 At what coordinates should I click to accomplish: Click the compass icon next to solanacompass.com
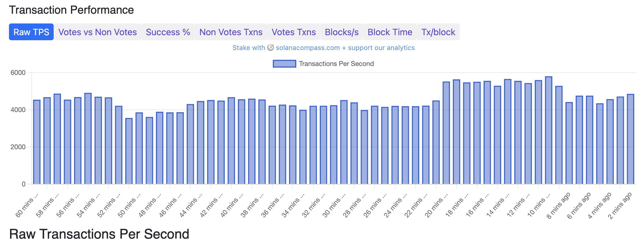point(270,47)
